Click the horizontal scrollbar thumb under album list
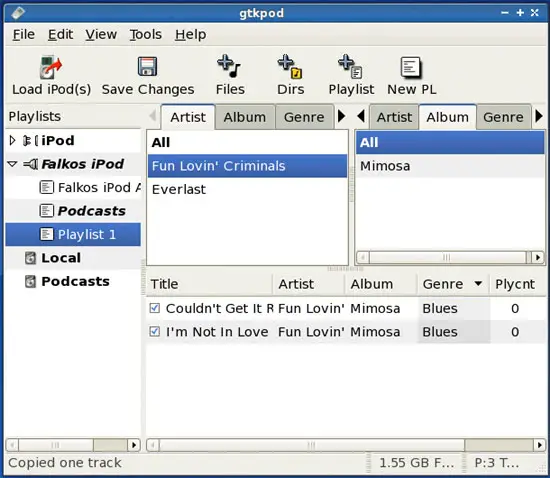 (447, 257)
